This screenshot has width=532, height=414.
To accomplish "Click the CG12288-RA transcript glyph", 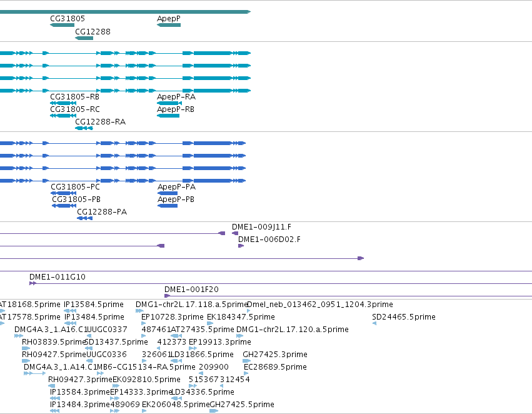I will coord(84,128).
